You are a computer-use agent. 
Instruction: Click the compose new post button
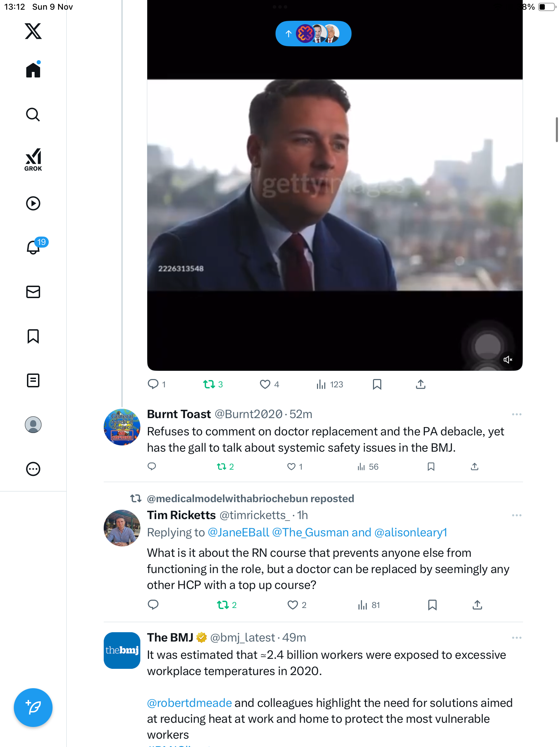[33, 707]
